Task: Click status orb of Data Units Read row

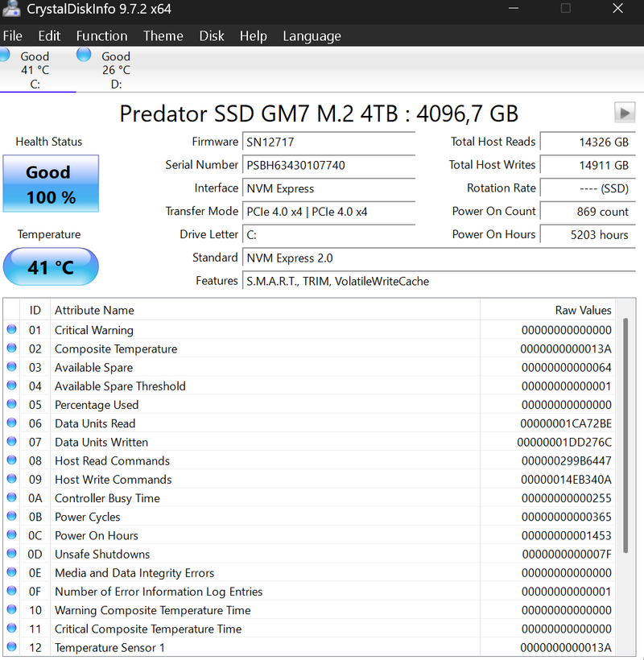Action: point(12,423)
